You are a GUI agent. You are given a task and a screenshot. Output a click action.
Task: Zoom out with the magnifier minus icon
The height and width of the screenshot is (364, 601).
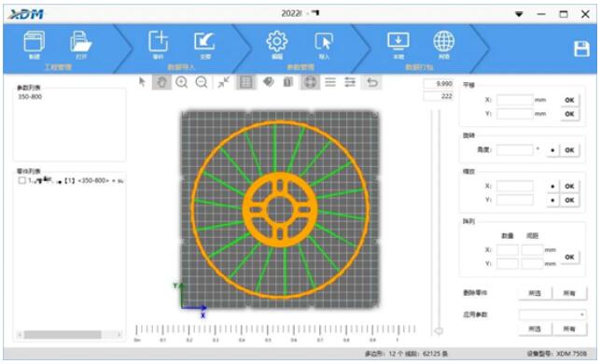(202, 82)
